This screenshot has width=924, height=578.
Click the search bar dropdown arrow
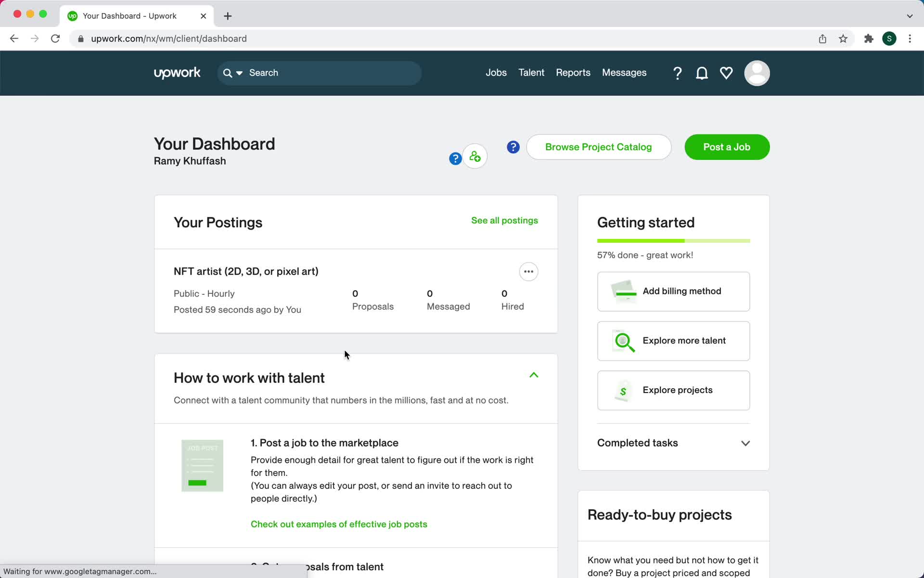point(240,73)
